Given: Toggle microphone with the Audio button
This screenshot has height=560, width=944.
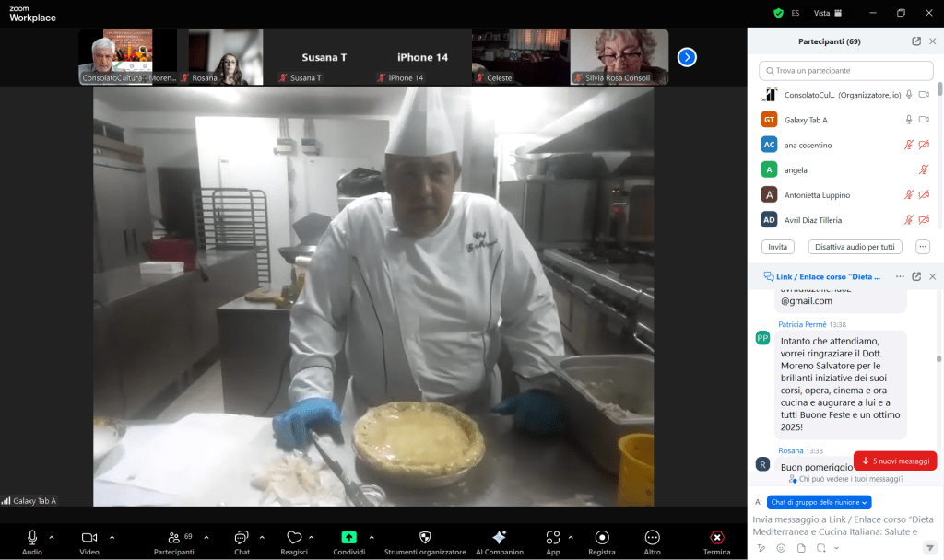Looking at the screenshot, I should pos(32,537).
